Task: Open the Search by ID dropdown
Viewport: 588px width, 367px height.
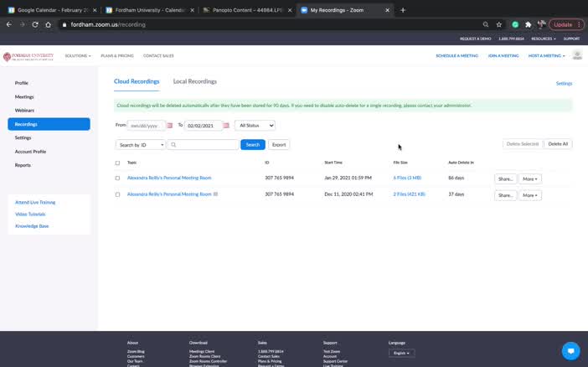Action: point(140,145)
